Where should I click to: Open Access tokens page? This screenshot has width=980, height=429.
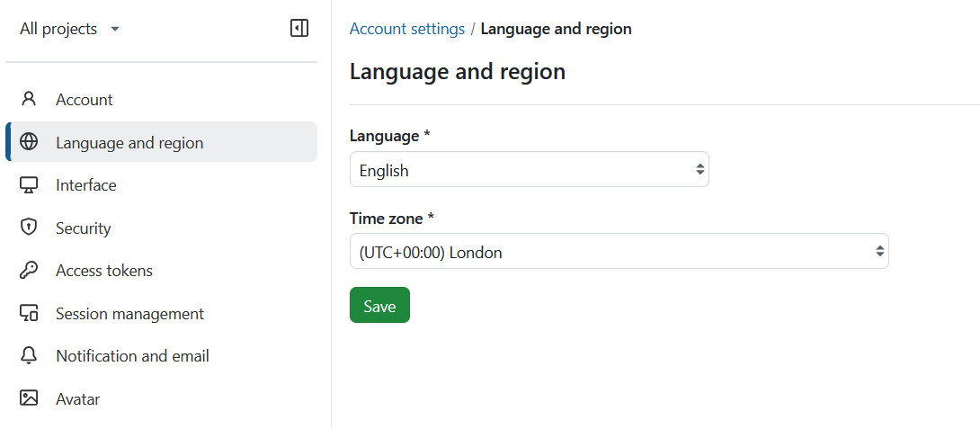coord(161,270)
